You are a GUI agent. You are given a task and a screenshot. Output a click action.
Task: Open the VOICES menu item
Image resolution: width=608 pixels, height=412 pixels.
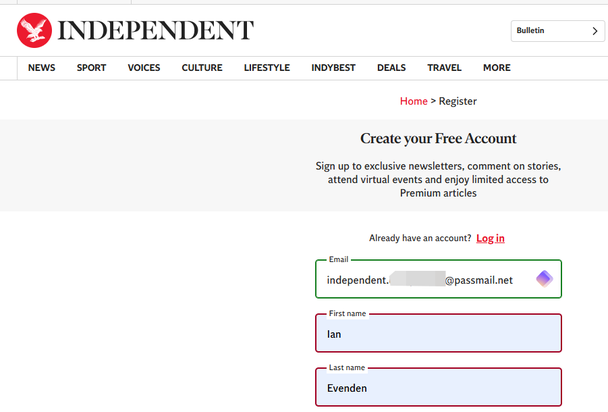coord(144,68)
